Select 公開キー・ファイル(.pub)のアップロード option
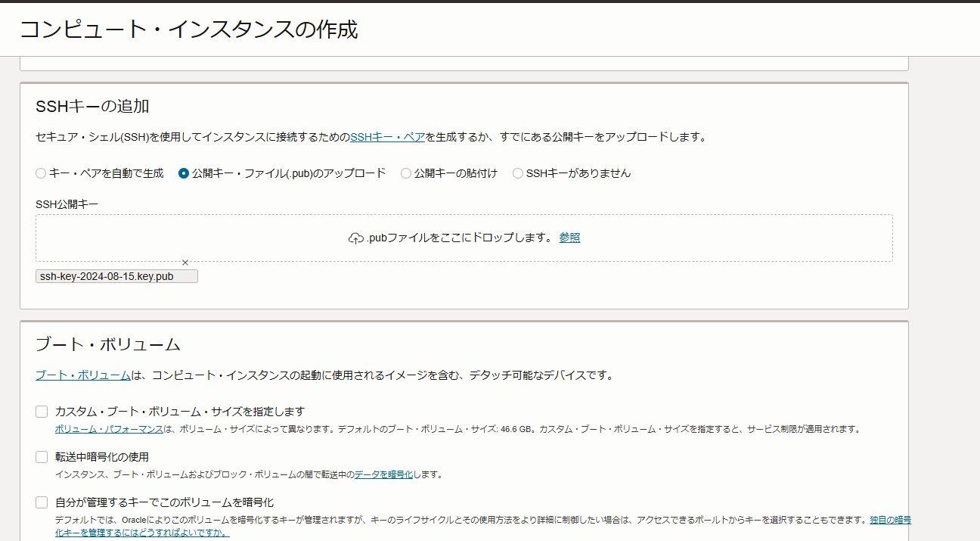Screen dimensions: 980x541 click(x=183, y=173)
